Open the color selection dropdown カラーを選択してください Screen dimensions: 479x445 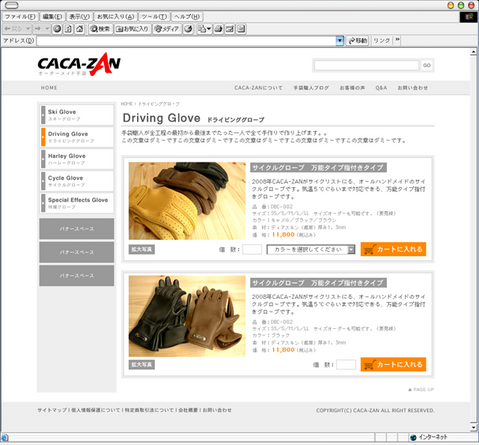click(311, 249)
